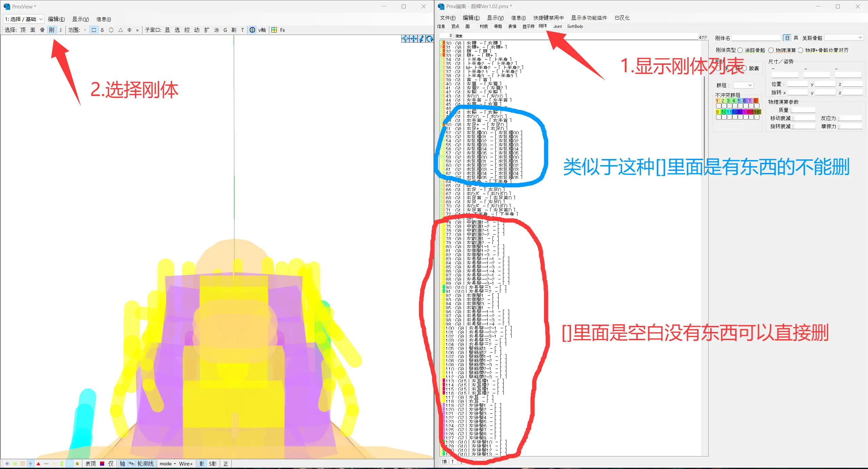
Task: Click the 英 English name button
Action: [796, 38]
